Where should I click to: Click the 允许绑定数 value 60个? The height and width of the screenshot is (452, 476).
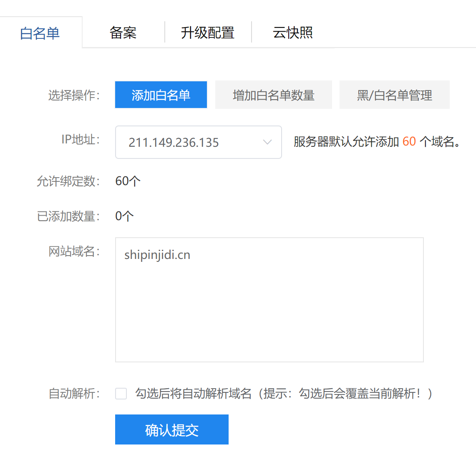[128, 181]
